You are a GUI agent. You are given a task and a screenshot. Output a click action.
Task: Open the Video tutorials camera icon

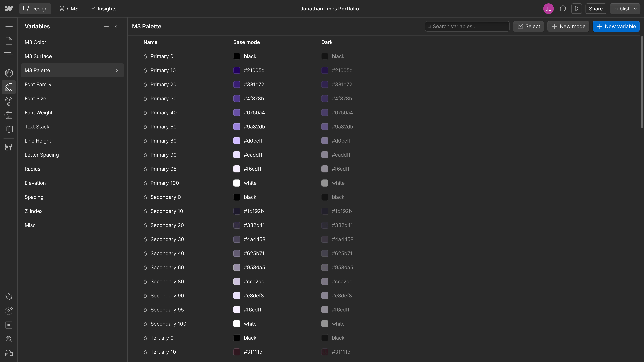click(9, 353)
